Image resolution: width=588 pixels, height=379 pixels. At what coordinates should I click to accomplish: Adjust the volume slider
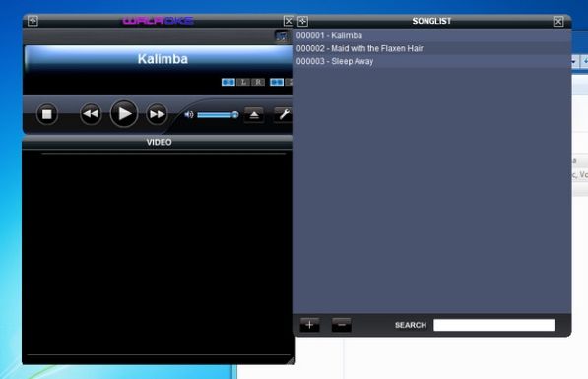pyautogui.click(x=218, y=115)
